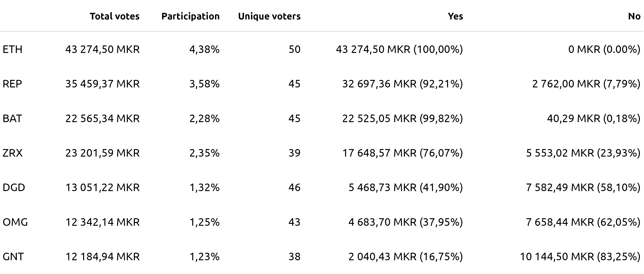Click the Total votes column header
644x274 pixels.
pos(115,16)
